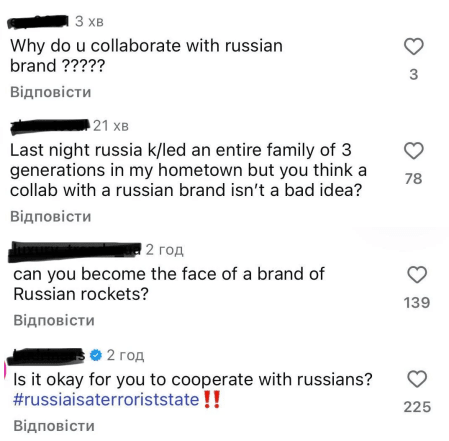
Task: Open the #russiaisaterroriststate hashtag
Action: 106,399
